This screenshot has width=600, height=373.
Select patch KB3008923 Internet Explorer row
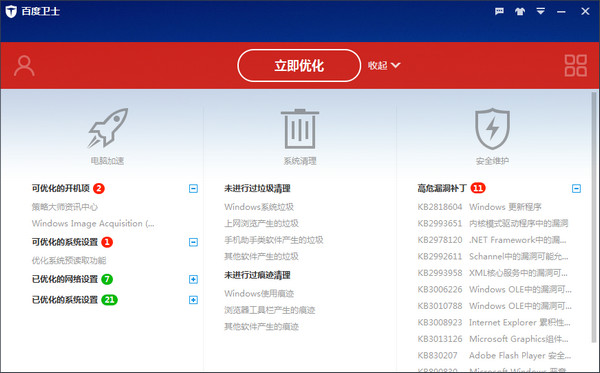[494, 322]
